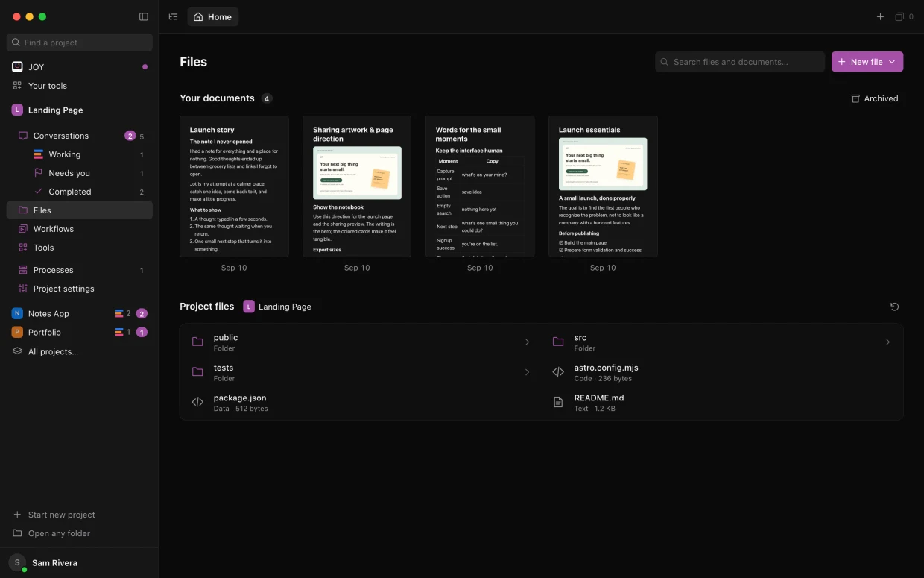
Task: Open All projects list
Action: point(80,351)
